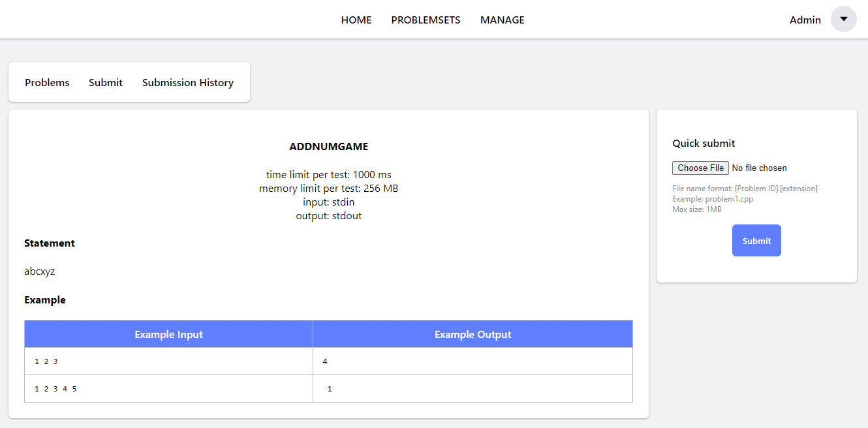Screen dimensions: 868x428
Task: Click the "output: stdout" line
Action: pyautogui.click(x=329, y=216)
